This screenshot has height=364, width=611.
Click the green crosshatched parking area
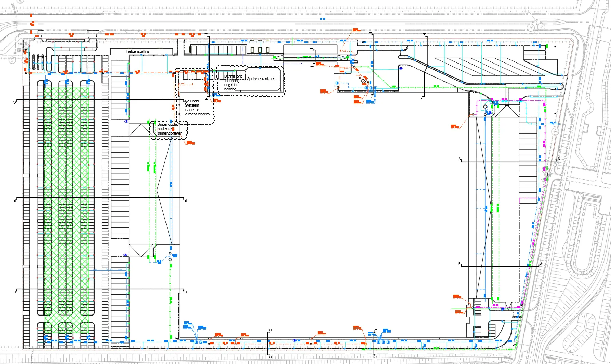(x=66, y=210)
